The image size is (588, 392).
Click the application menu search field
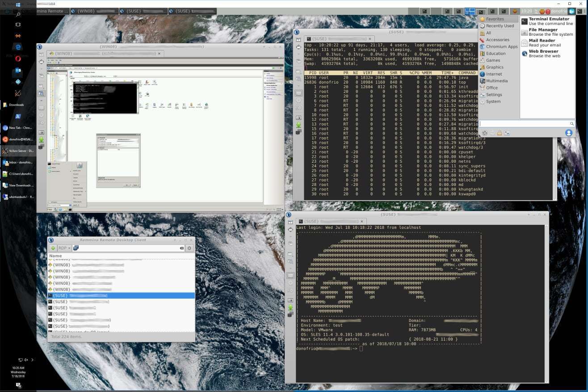tap(525, 123)
